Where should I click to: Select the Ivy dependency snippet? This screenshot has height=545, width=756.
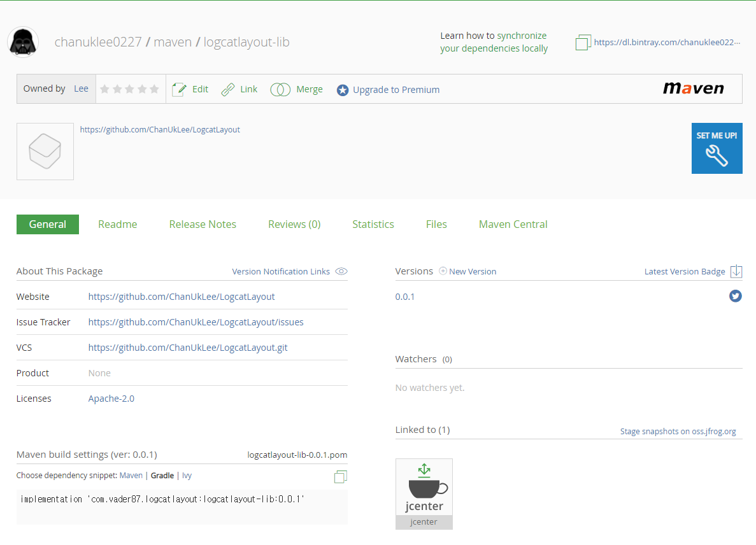(187, 476)
